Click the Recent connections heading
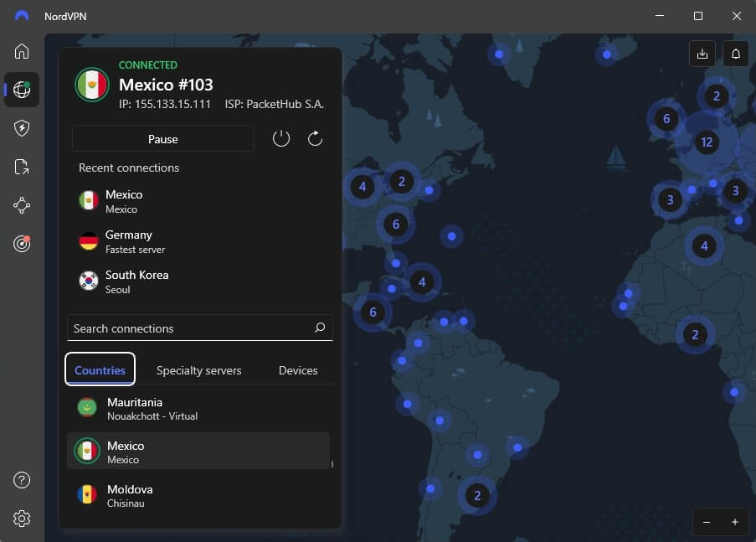The image size is (756, 542). click(129, 168)
